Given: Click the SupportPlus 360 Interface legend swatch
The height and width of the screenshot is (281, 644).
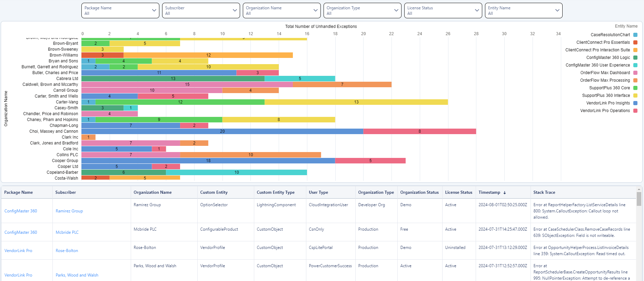Looking at the screenshot, I should pos(635,96).
